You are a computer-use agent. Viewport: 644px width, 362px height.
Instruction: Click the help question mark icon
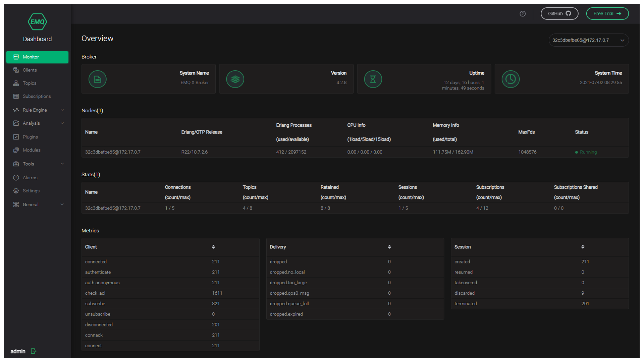(523, 14)
